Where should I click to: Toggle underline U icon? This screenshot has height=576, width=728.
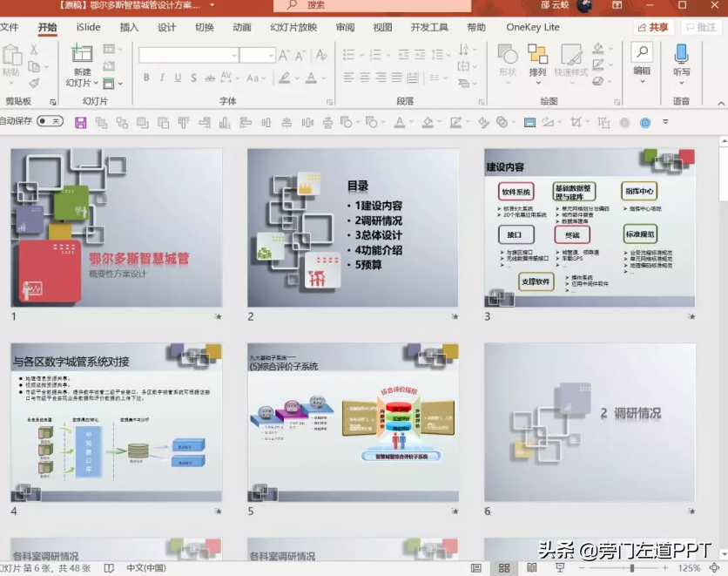pyautogui.click(x=178, y=78)
